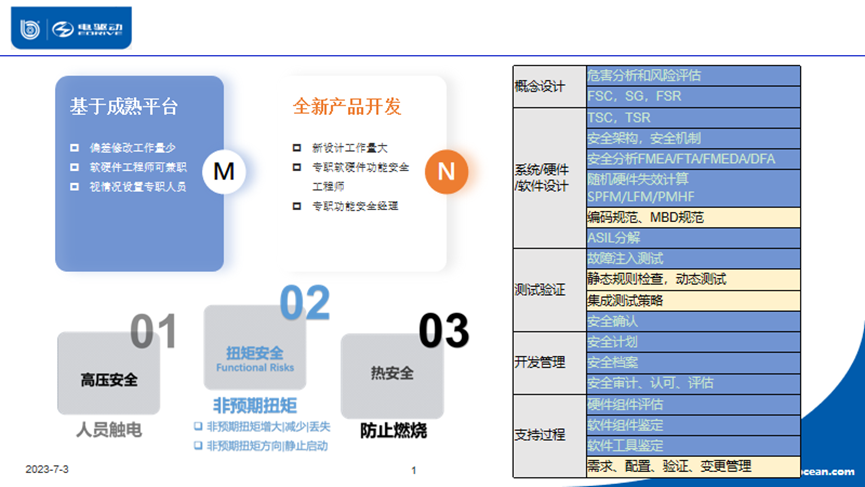Click the 基于成熟平台 card title

[x=124, y=107]
